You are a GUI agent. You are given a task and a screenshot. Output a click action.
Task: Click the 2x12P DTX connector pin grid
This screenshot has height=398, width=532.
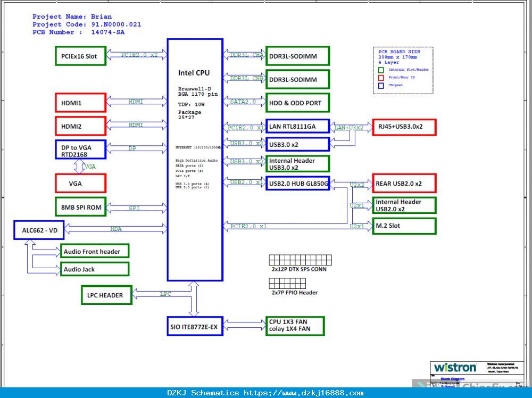click(300, 260)
